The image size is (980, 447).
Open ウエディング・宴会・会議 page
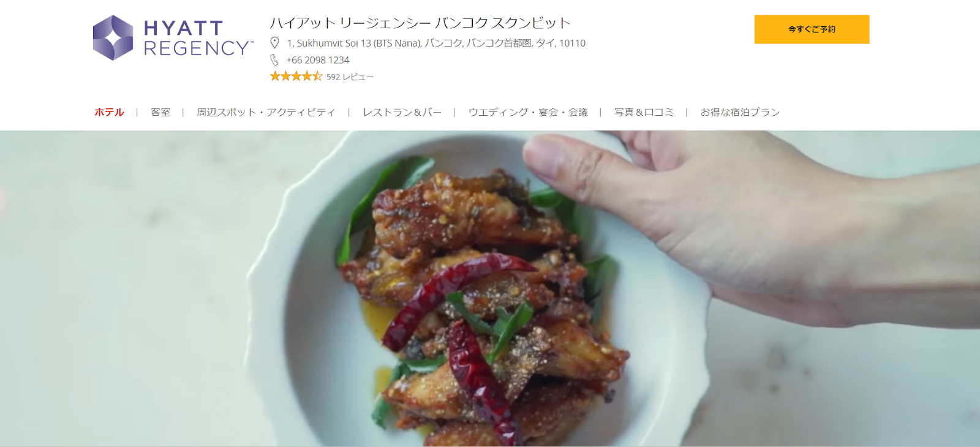pyautogui.click(x=528, y=112)
